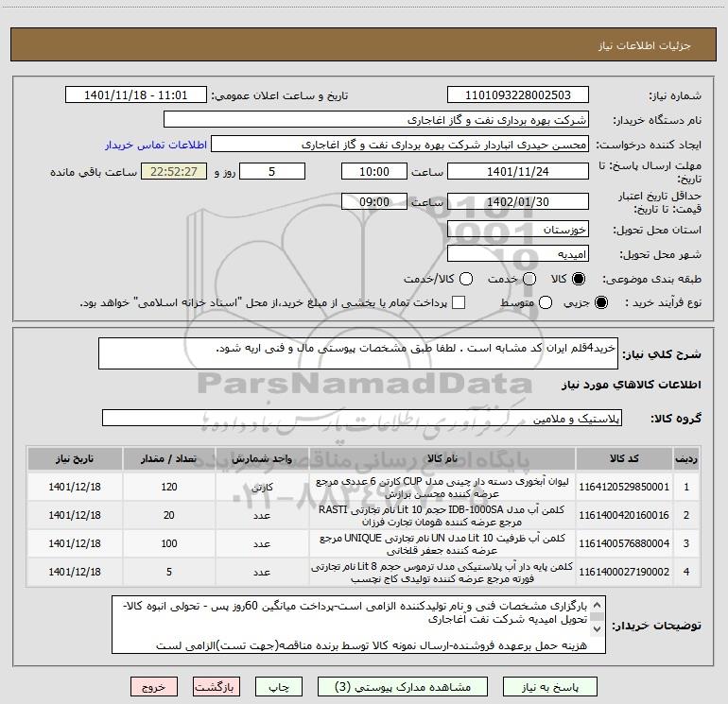Click the UNIQUE کلمن آب item name
The height and width of the screenshot is (704, 728).
(442, 544)
